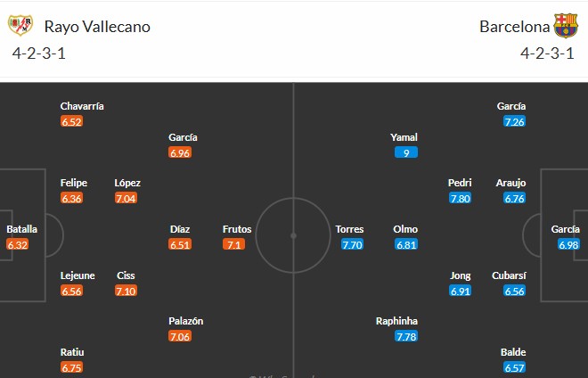Select Yamal's 9 rating badge
This screenshot has height=378, width=588.
406,152
